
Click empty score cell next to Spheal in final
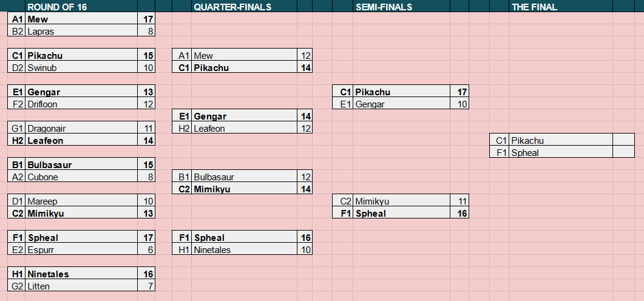623,153
